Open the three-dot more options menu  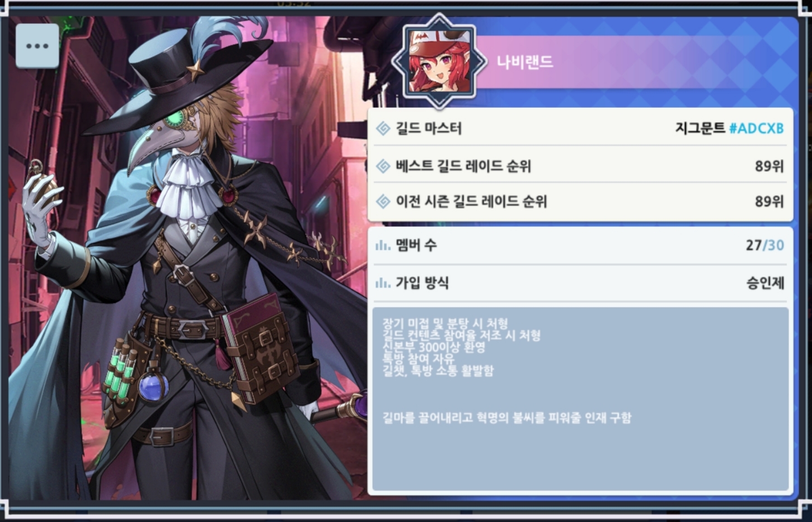37,46
